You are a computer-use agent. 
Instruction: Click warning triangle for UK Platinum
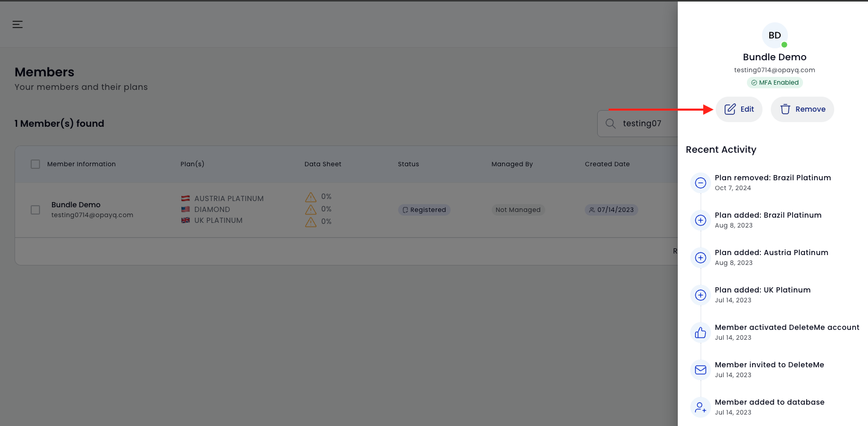[311, 222]
